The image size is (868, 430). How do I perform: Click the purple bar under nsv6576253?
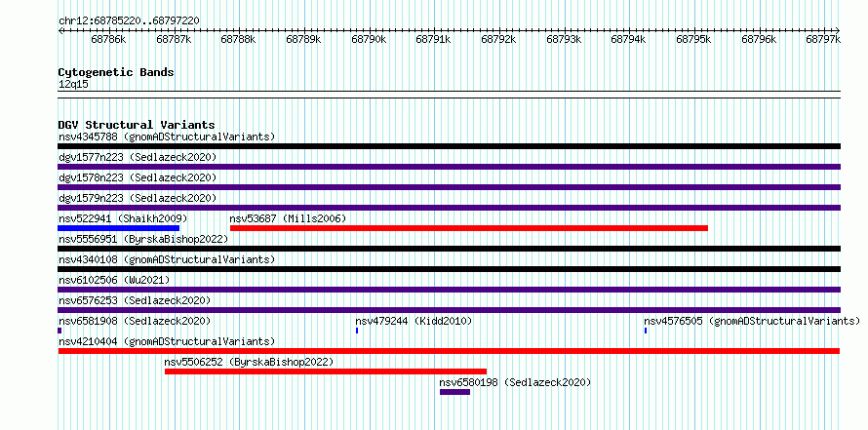click(x=449, y=310)
